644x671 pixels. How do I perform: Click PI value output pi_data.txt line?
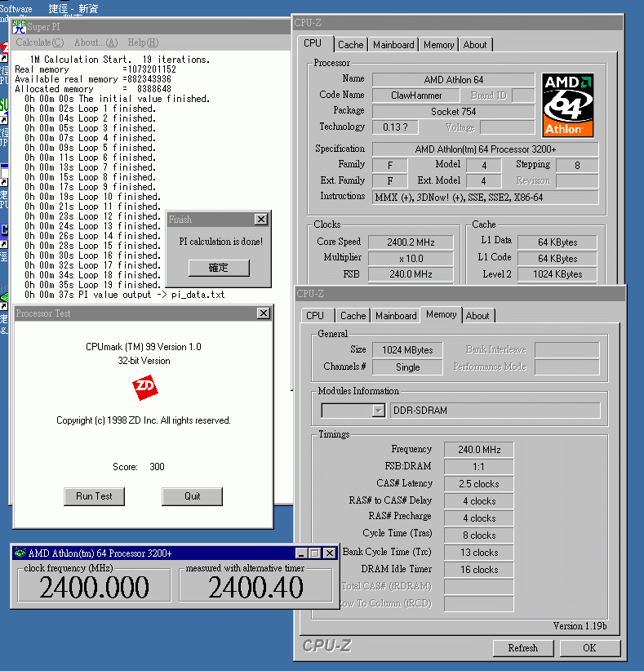(125, 295)
